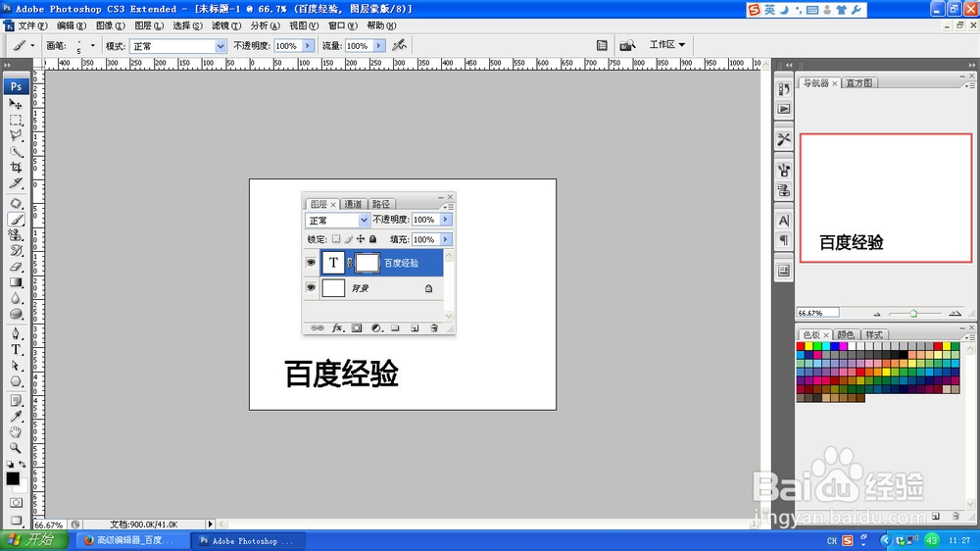Select the Polygonal Lasso tool

tap(16, 135)
